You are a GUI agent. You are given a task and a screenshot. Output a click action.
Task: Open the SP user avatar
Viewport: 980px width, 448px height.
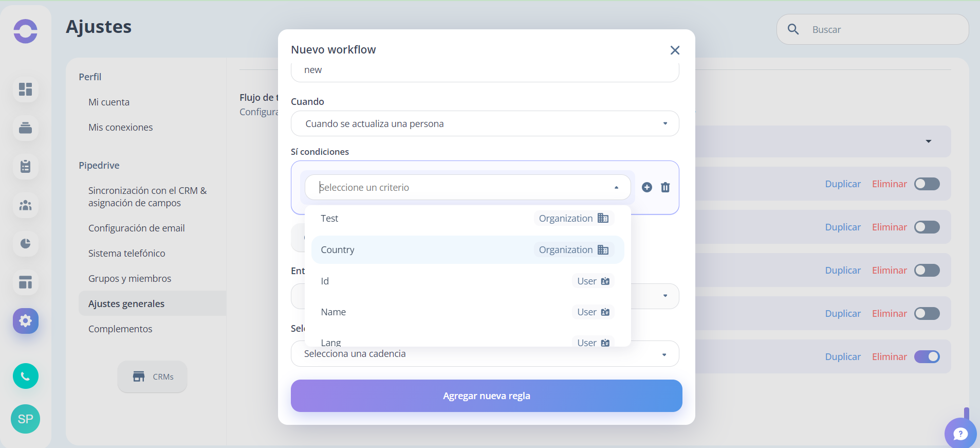point(25,419)
